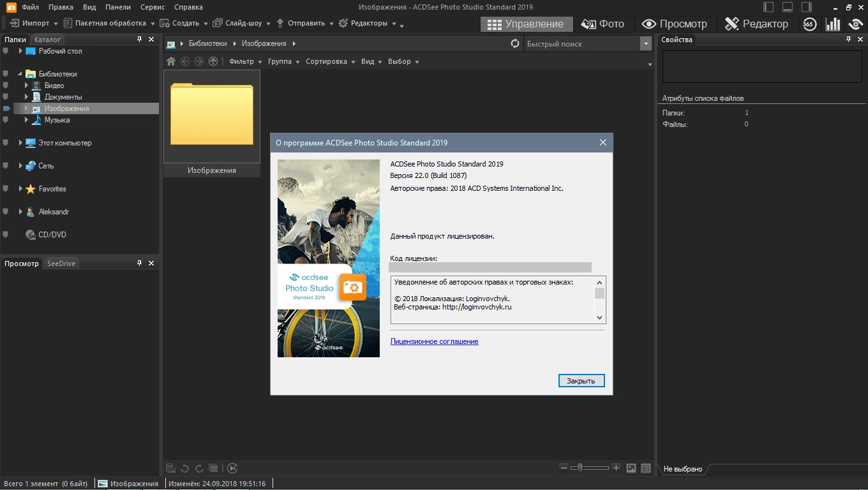The image size is (868, 490).
Task: Toggle the Easy-Select marker beside Музыка
Action: 6,120
